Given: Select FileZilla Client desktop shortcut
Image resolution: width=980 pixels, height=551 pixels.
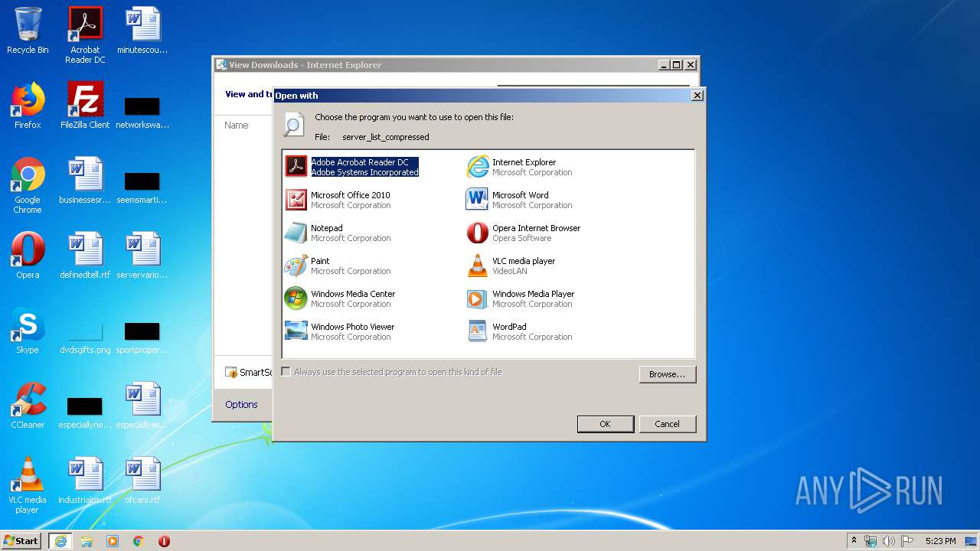Looking at the screenshot, I should (x=85, y=106).
